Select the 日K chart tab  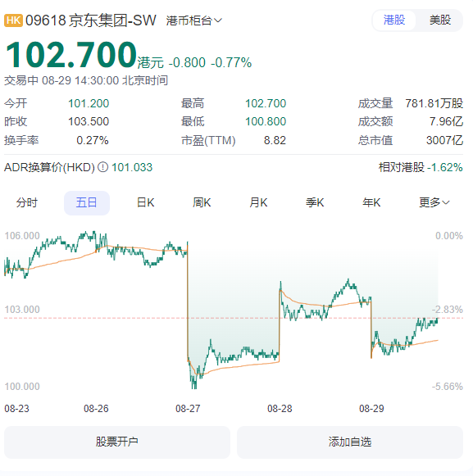(x=146, y=202)
